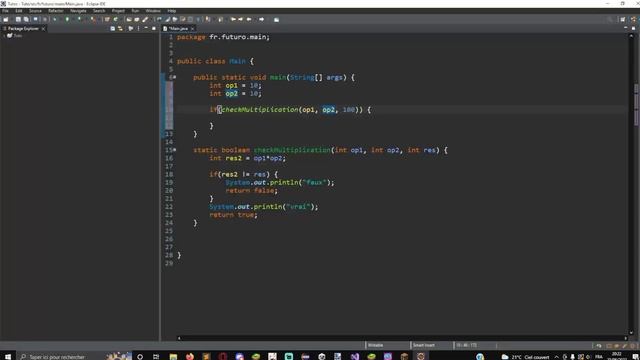
Task: Collapse the main method fold marker
Action: (x=175, y=77)
